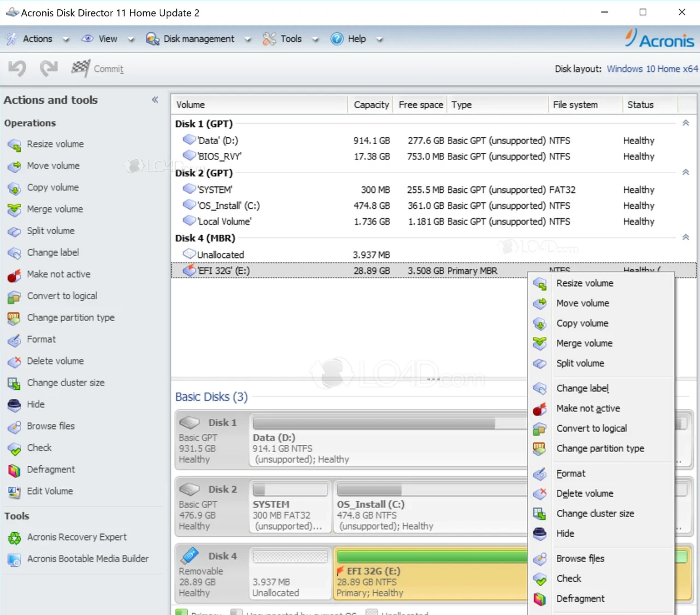
Task: Click Hide icon in Operations sidebar
Action: [15, 405]
